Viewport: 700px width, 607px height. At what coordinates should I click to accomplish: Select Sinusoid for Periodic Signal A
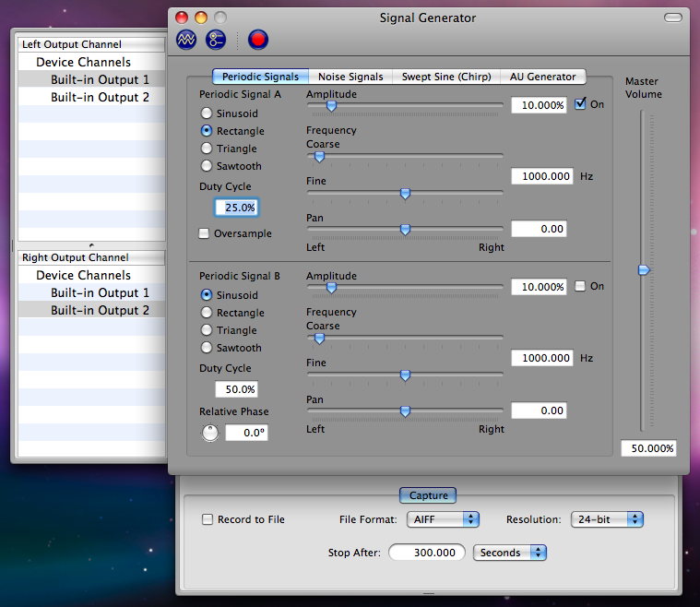[207, 113]
